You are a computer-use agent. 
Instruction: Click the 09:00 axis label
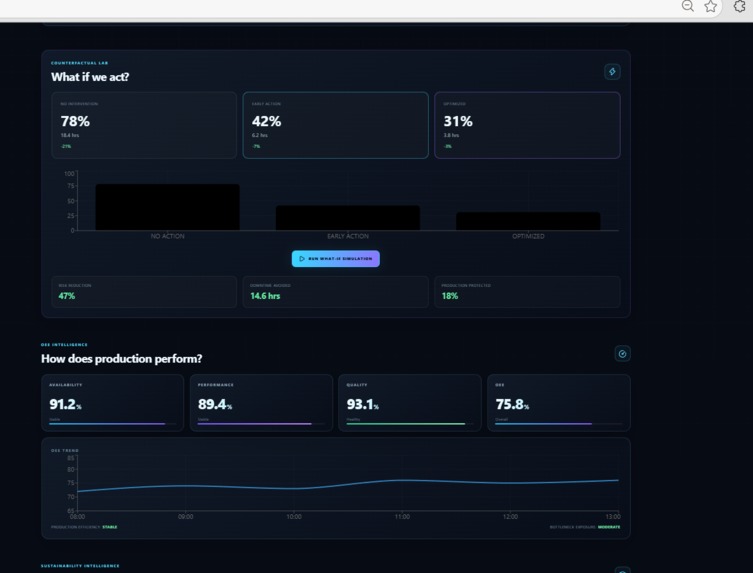185,517
